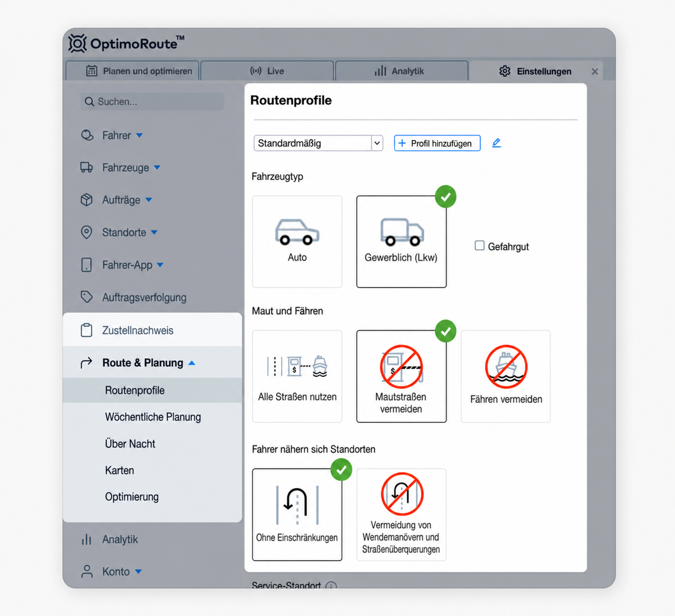Expand the Fahrzeuge menu arrow

(157, 168)
